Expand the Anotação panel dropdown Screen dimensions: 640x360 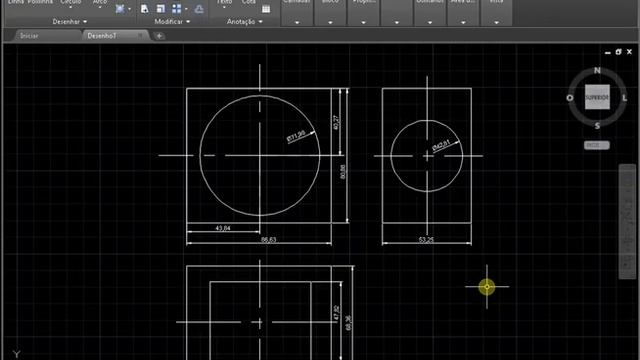[x=244, y=22]
